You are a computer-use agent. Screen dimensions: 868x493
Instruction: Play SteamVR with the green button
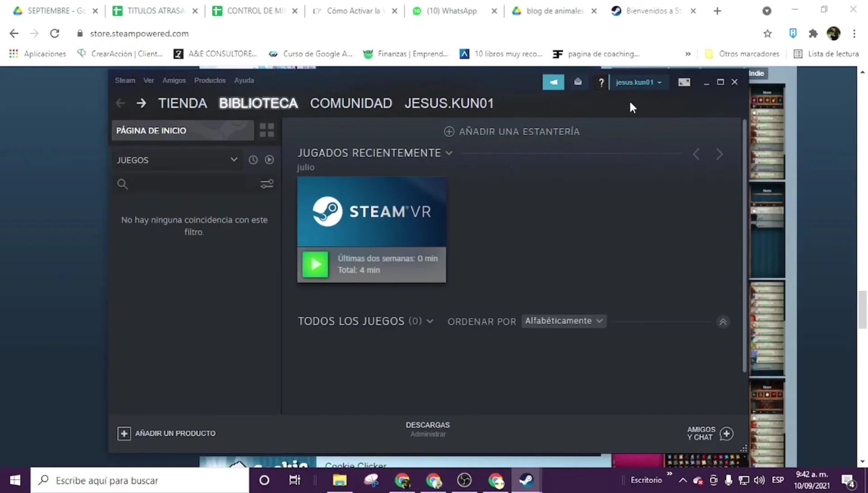(x=315, y=264)
